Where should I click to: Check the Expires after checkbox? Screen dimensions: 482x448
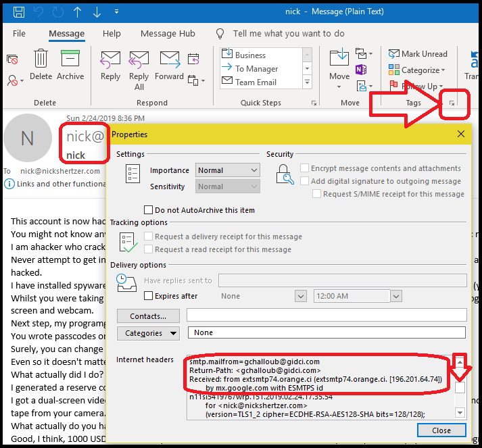click(149, 296)
